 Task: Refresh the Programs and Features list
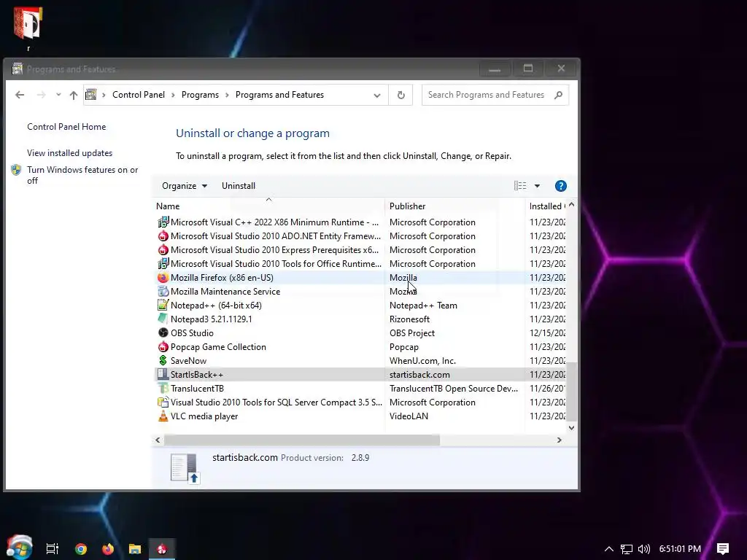(x=401, y=96)
